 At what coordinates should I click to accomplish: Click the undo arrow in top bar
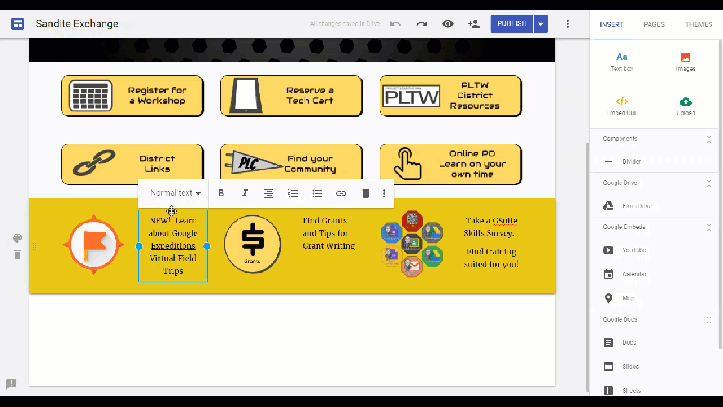[396, 23]
